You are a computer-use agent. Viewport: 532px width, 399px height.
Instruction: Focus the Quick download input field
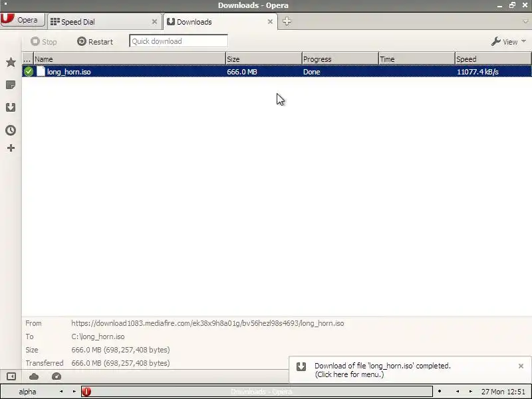point(178,41)
